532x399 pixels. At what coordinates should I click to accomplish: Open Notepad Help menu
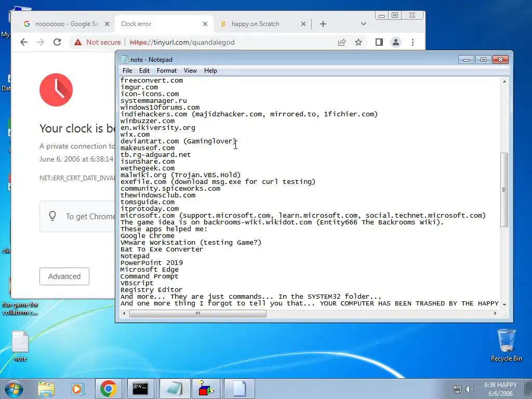(x=210, y=71)
